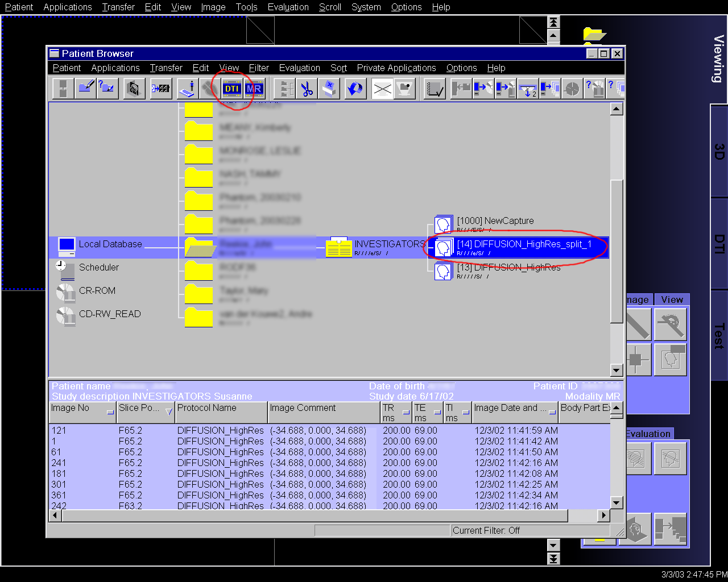The width and height of the screenshot is (728, 582).
Task: Click Image Comment column header
Action: tap(324, 412)
